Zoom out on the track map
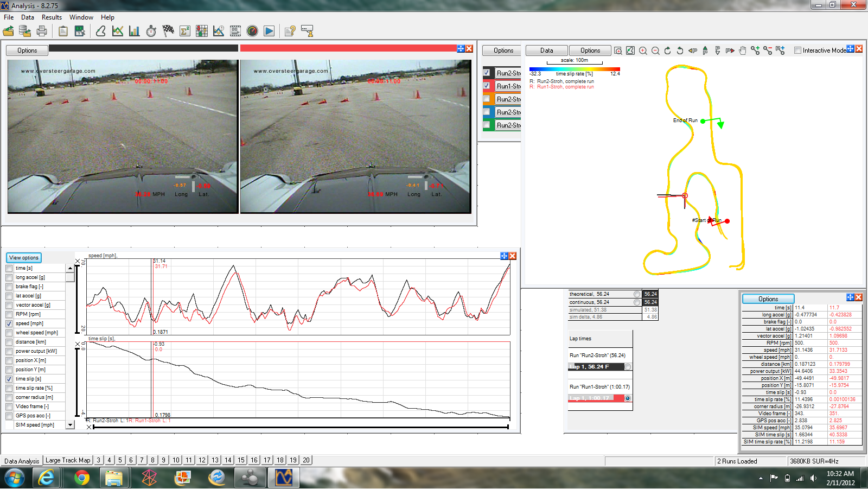The image size is (868, 489). [x=655, y=50]
